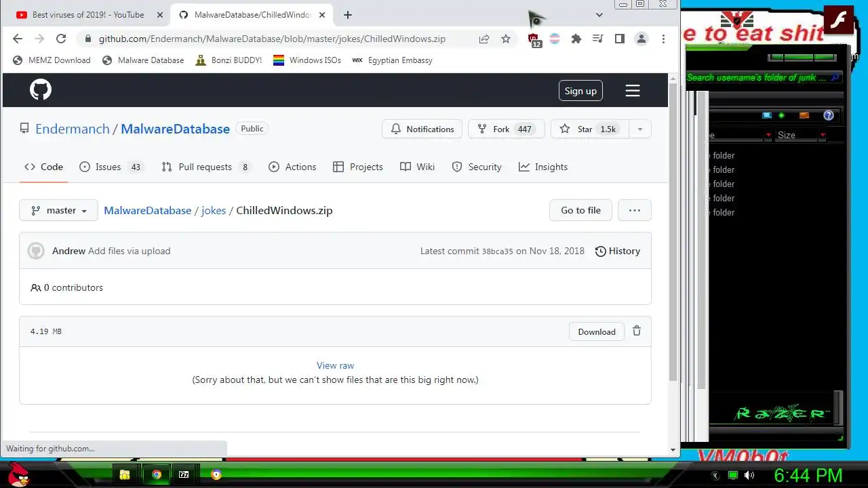
Task: Download ChilledWindows.zip
Action: (597, 331)
